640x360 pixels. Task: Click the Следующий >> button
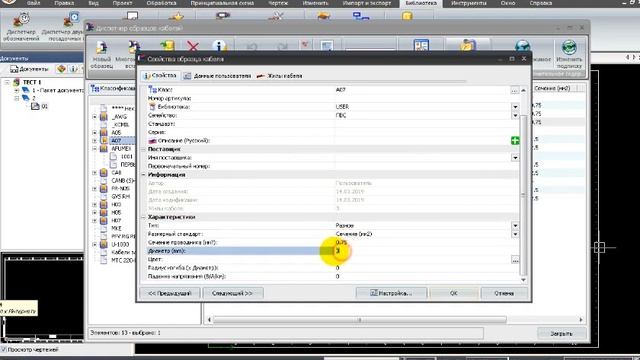(x=233, y=293)
